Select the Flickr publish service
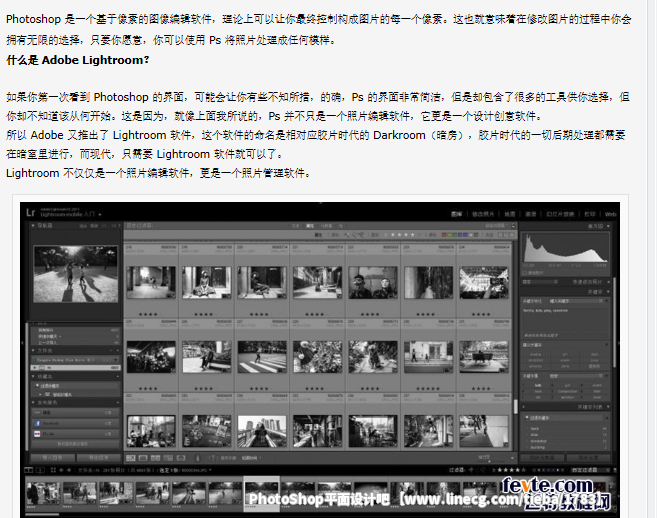Viewport: 657px width, 518px height. pyautogui.click(x=75, y=434)
